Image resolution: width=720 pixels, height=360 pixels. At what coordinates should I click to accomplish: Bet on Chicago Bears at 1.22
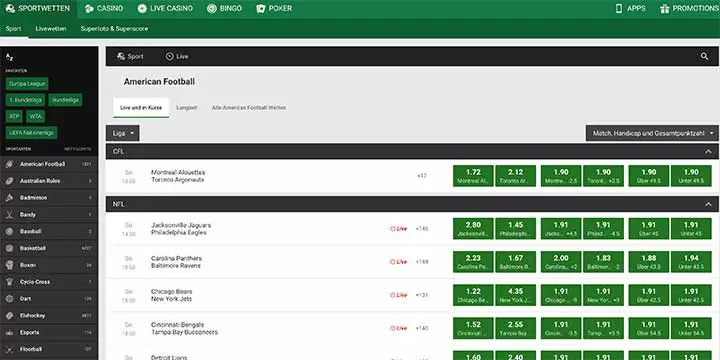(473, 295)
